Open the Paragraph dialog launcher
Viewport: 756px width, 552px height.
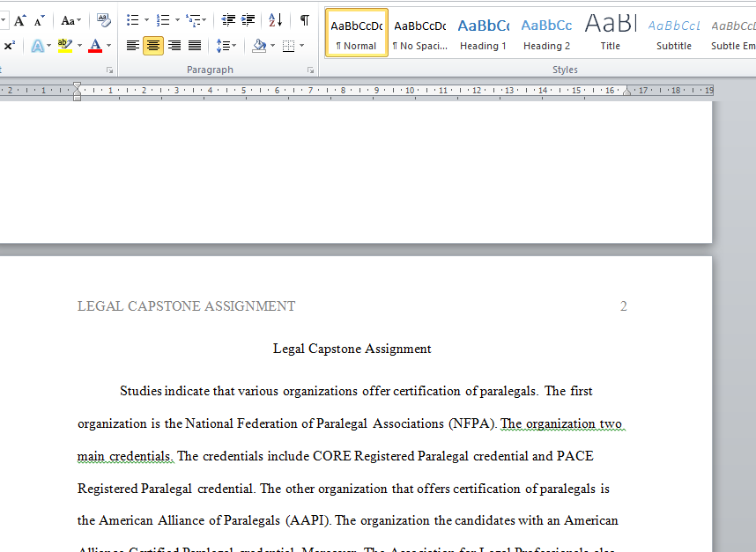310,70
